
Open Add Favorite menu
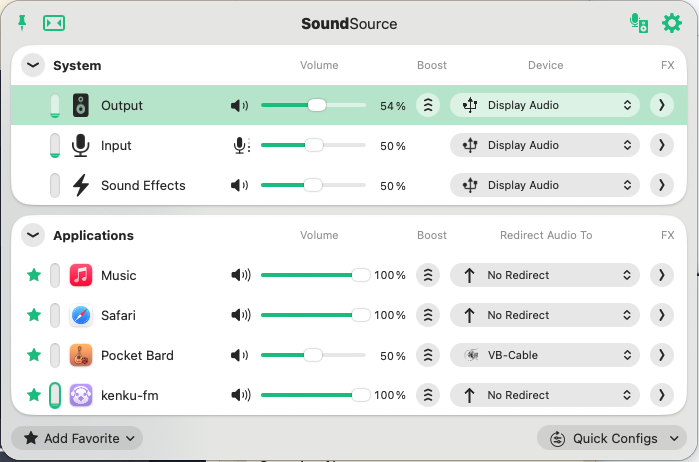[x=77, y=438]
